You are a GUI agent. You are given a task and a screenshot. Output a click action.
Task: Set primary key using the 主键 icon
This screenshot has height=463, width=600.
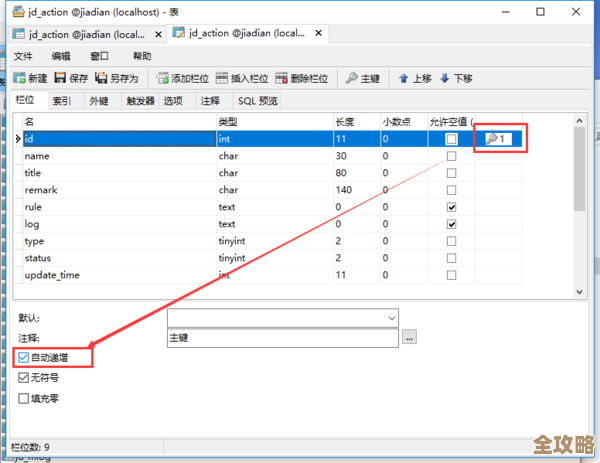pyautogui.click(x=352, y=78)
